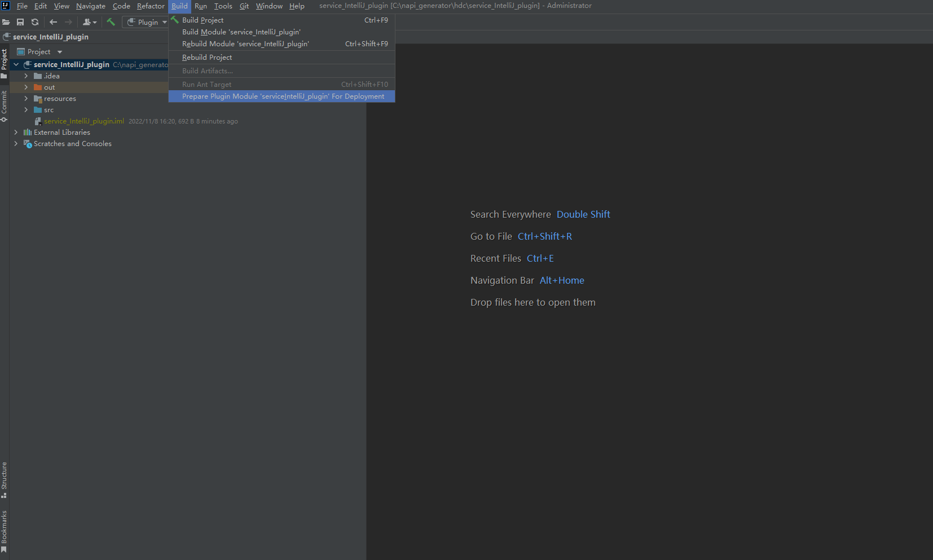Screen dimensions: 933x560
Task: Select Prepare Plugin Module For Deployment
Action: point(283,96)
